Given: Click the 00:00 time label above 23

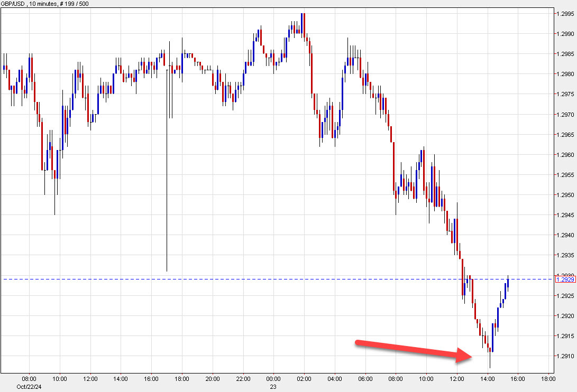Looking at the screenshot, I should click(273, 379).
